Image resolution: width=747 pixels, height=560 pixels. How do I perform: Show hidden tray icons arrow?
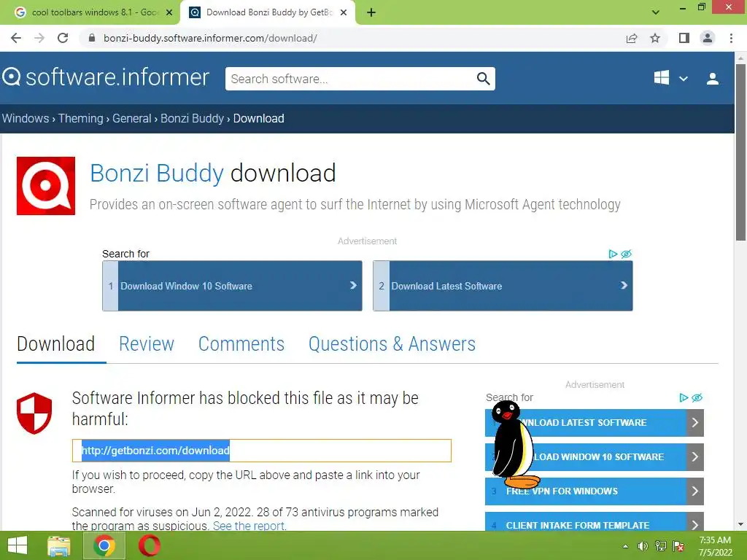[625, 546]
